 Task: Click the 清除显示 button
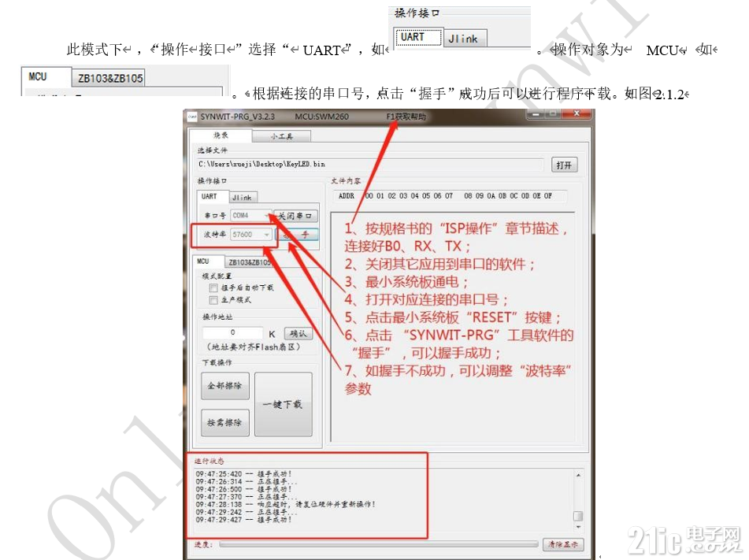pos(563,544)
